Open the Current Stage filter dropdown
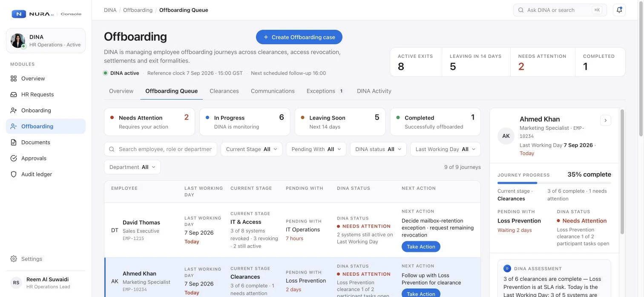The width and height of the screenshot is (644, 297). 251,149
